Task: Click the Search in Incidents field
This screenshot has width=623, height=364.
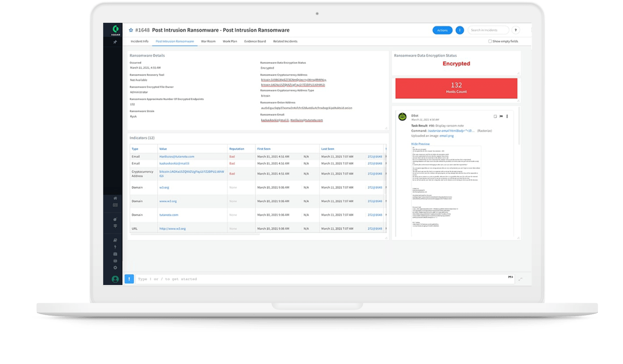Action: point(488,30)
